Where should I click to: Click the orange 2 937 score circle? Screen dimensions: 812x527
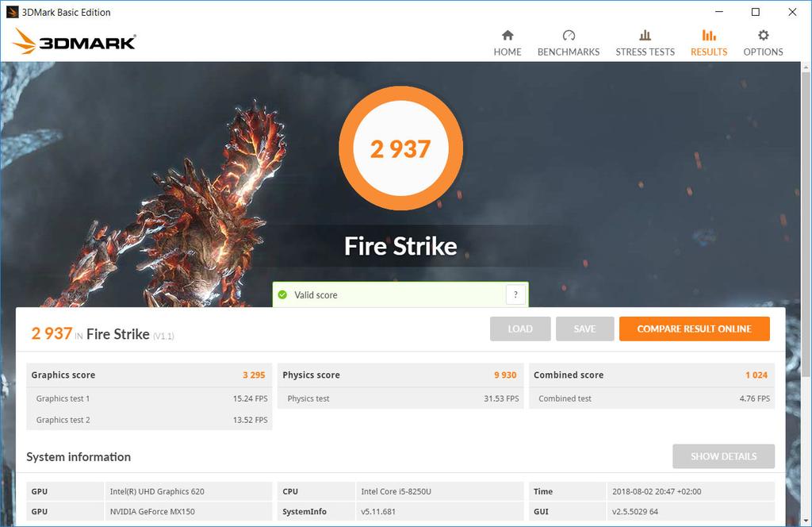pos(400,148)
